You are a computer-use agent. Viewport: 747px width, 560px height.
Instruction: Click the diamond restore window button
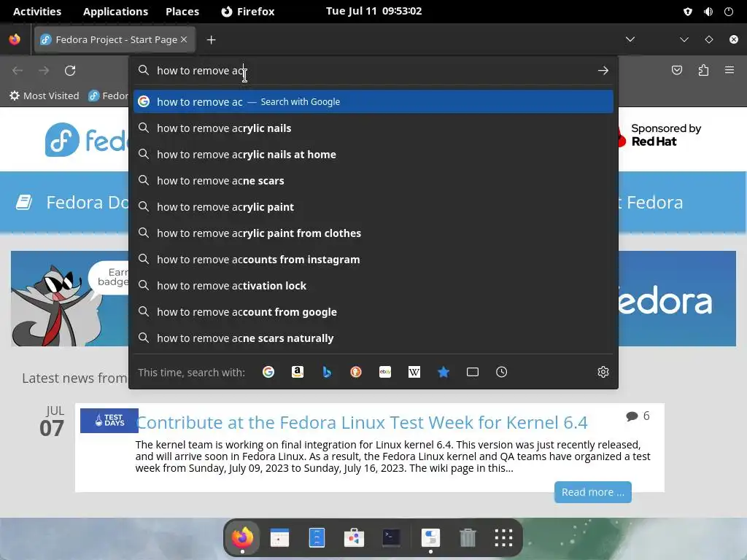[709, 39]
